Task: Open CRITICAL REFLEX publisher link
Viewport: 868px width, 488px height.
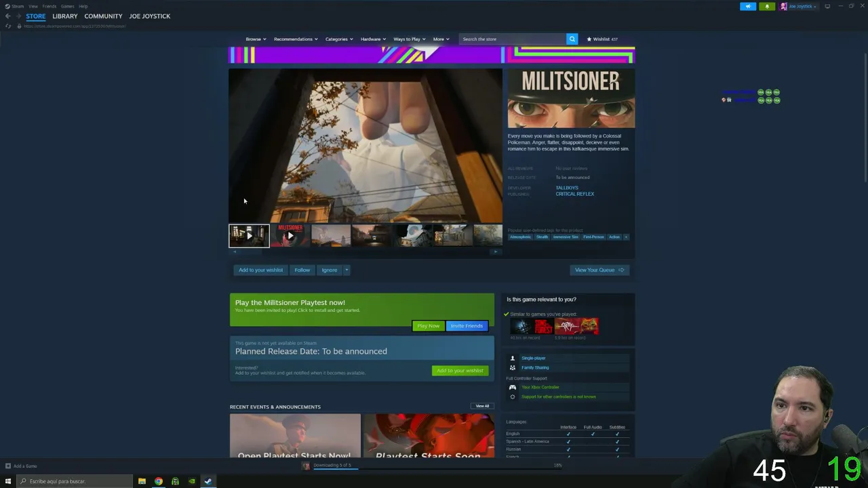Action: [x=575, y=194]
